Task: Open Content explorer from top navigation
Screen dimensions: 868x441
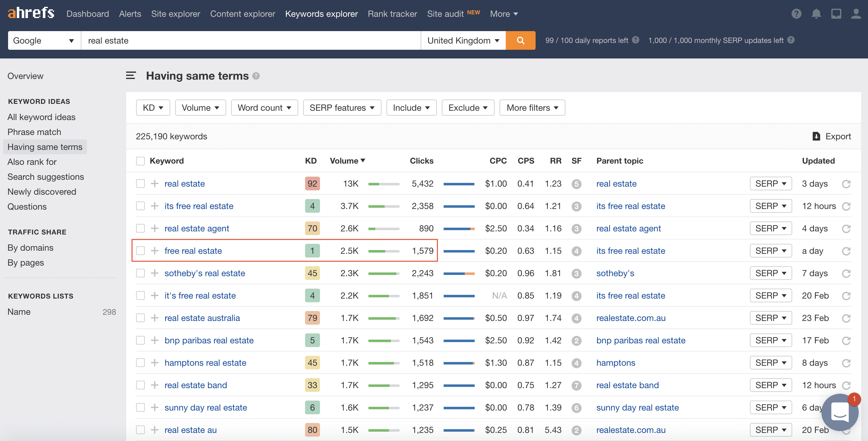Action: [243, 14]
